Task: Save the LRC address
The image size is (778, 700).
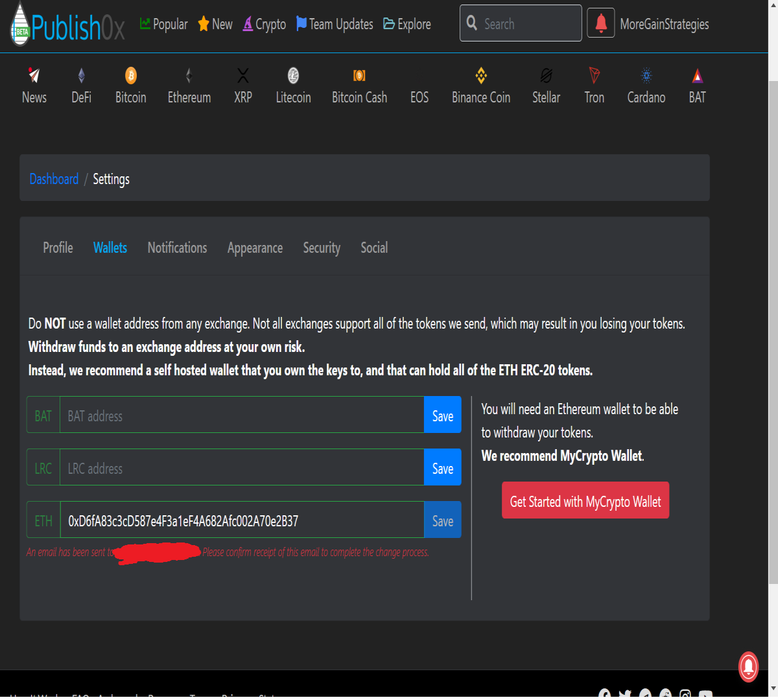Action: [x=443, y=467]
